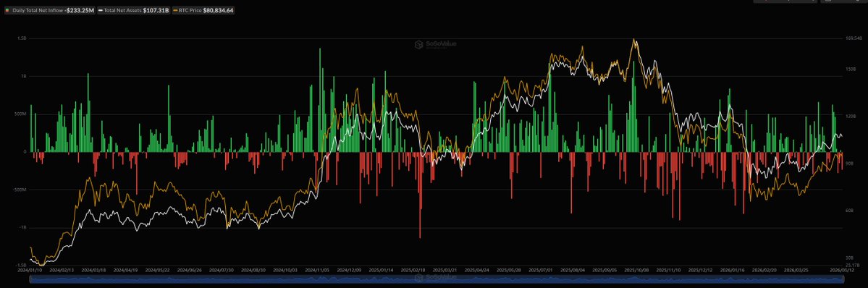Click the 500M left axis value
The image size is (868, 288).
point(20,114)
